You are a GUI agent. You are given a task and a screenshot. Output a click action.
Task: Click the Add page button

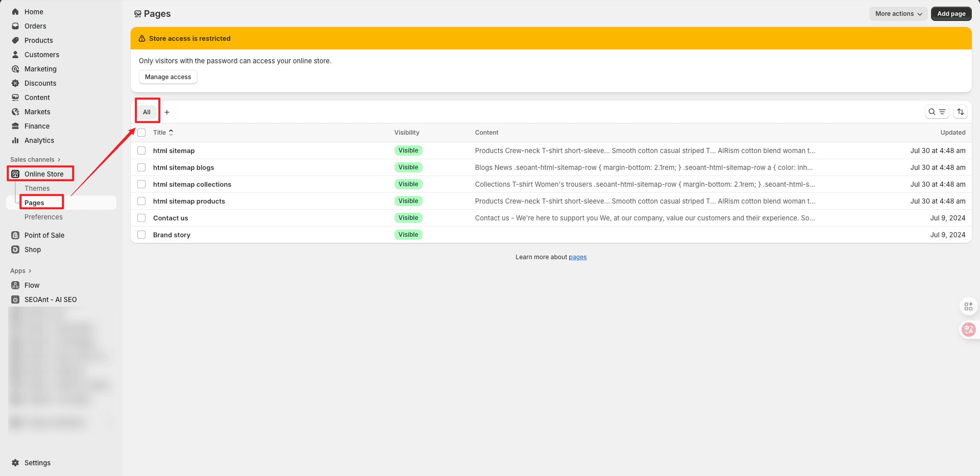tap(951, 14)
